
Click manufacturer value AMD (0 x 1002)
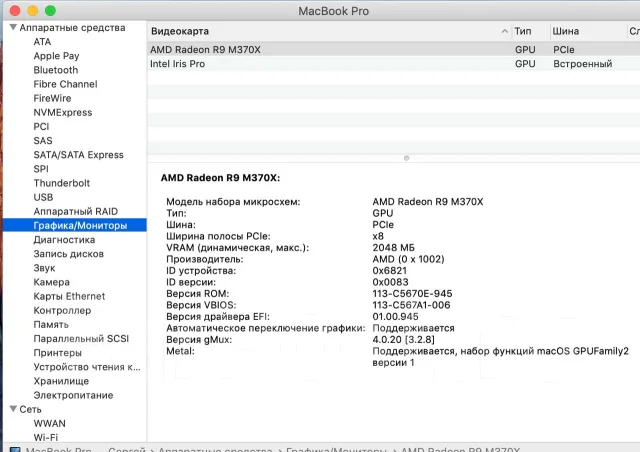coord(408,259)
